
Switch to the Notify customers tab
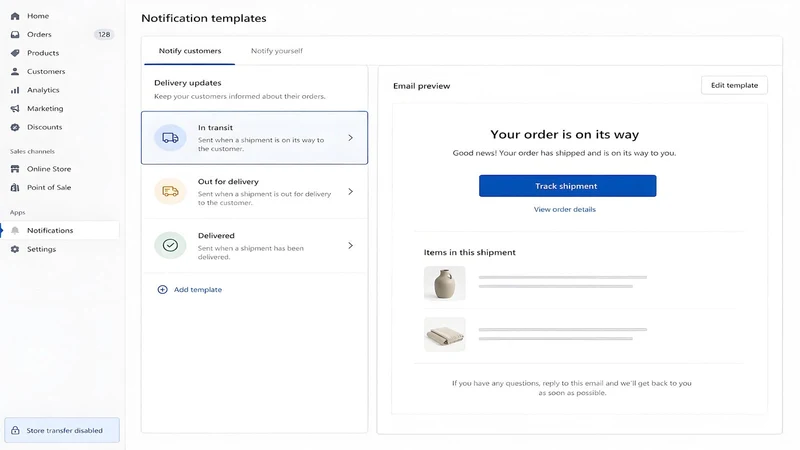(x=190, y=51)
